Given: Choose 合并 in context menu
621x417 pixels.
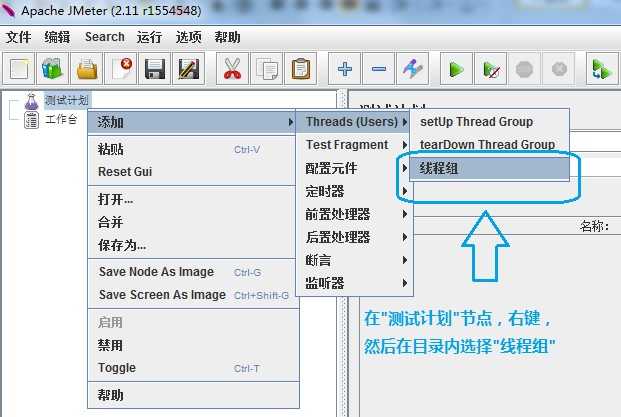Looking at the screenshot, I should [x=192, y=222].
